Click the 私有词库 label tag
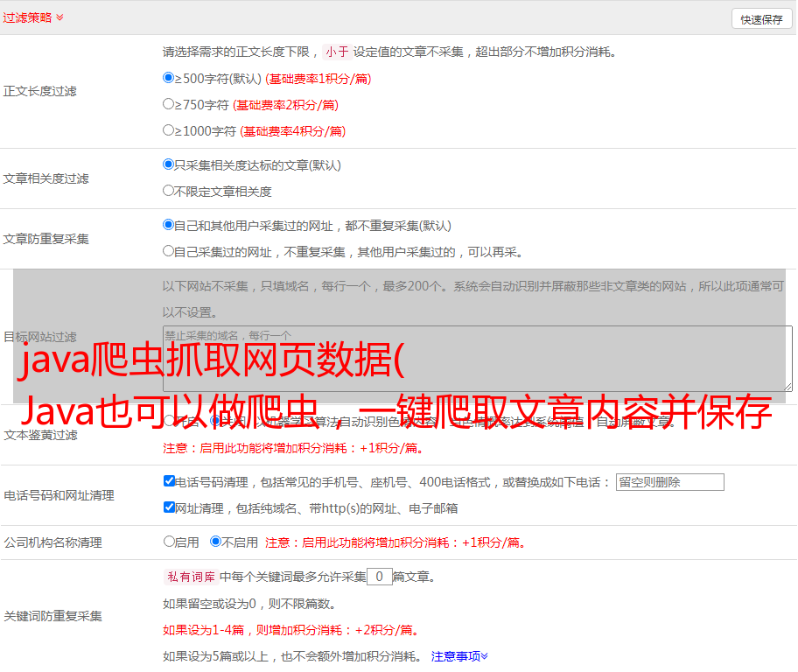 pyautogui.click(x=190, y=577)
